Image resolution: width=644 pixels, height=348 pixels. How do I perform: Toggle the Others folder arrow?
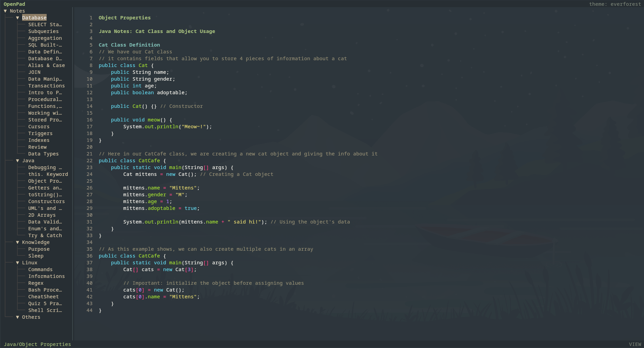pos(17,317)
